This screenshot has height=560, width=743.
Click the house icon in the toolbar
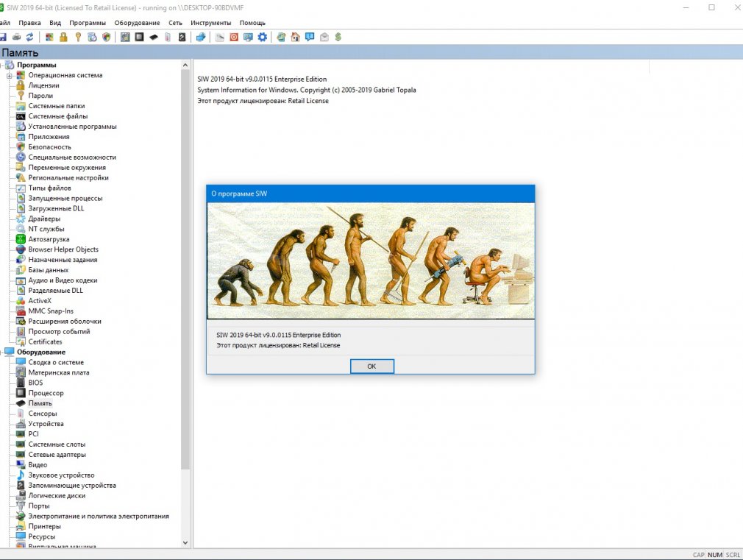click(x=296, y=37)
